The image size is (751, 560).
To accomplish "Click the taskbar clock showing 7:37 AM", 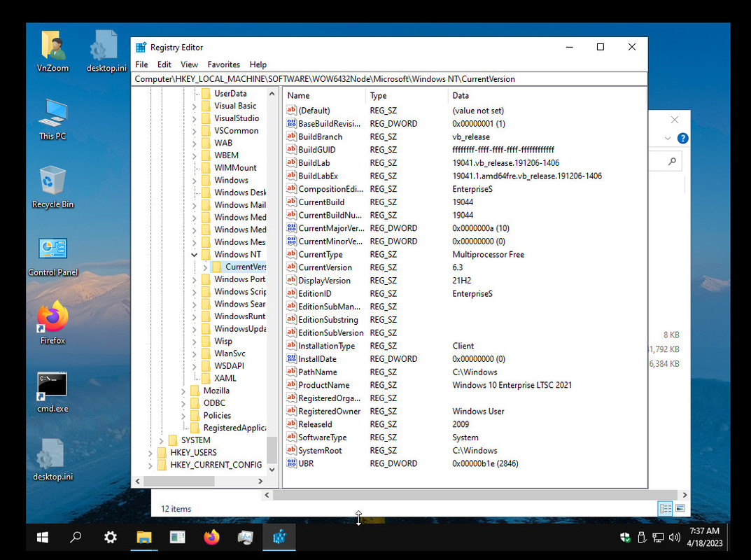I will pyautogui.click(x=705, y=537).
